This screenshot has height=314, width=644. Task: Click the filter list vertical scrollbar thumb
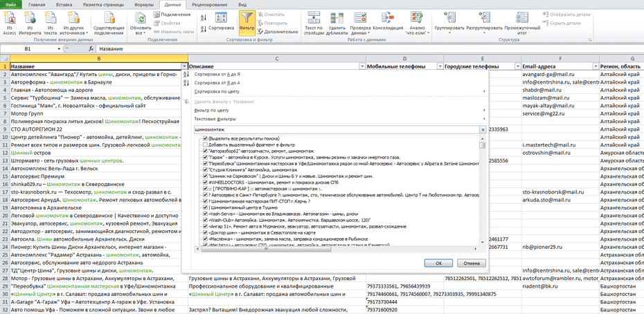[x=483, y=145]
